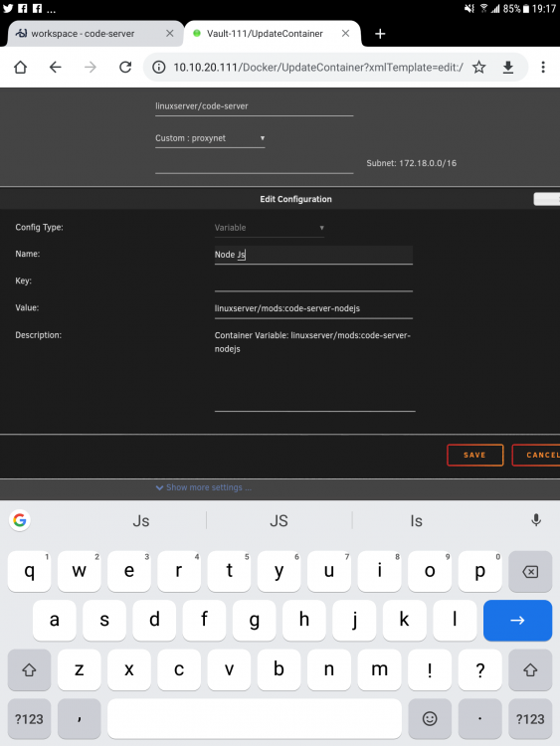The width and height of the screenshot is (560, 746).
Task: Edit the Description text area
Action: click(x=315, y=369)
